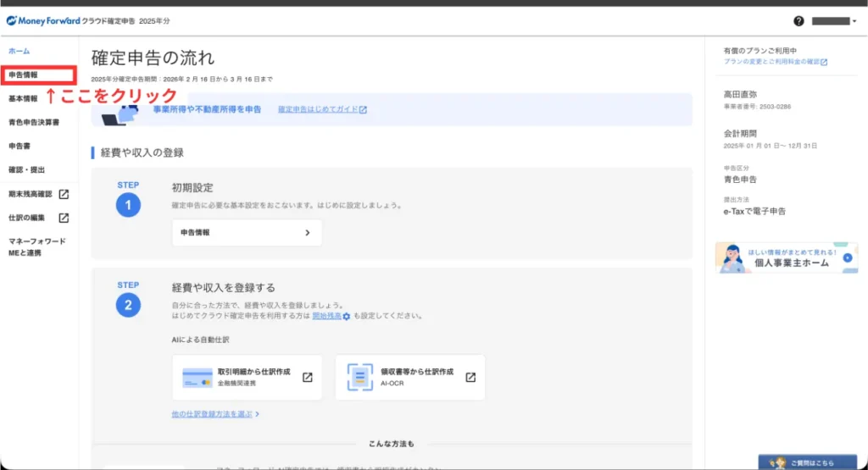This screenshot has width=868, height=470.
Task: Click the ご質問はこちら chat button
Action: point(807,462)
